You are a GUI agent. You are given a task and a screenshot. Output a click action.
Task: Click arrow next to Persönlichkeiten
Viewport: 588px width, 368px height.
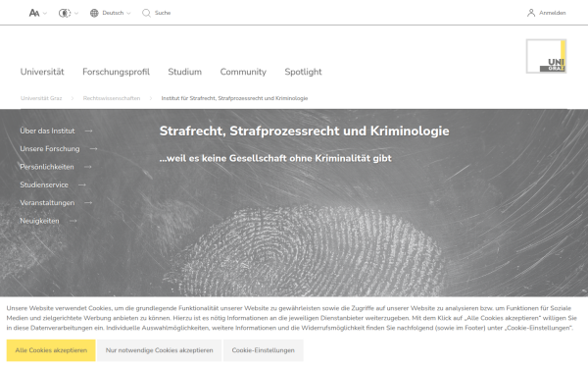(88, 167)
